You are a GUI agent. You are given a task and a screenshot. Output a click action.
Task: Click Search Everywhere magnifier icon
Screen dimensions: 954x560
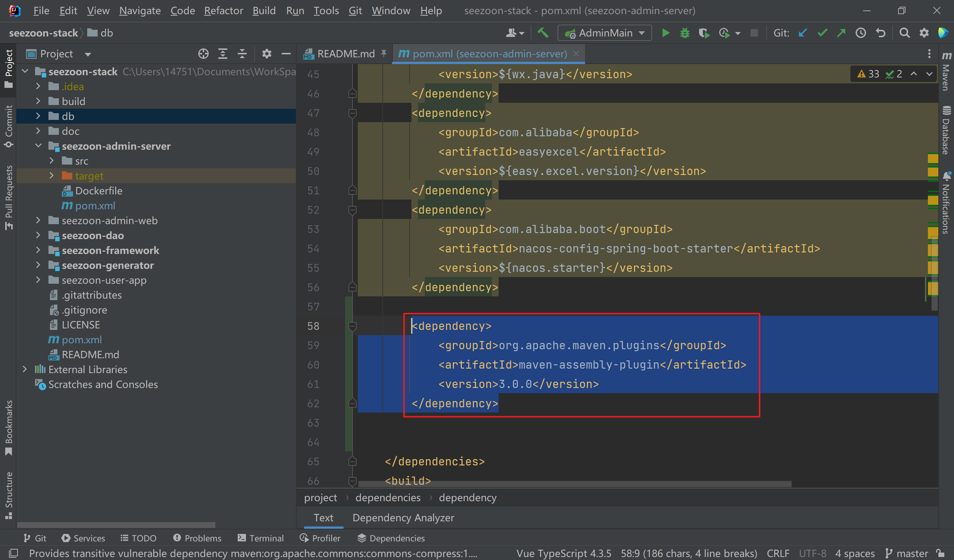(904, 33)
